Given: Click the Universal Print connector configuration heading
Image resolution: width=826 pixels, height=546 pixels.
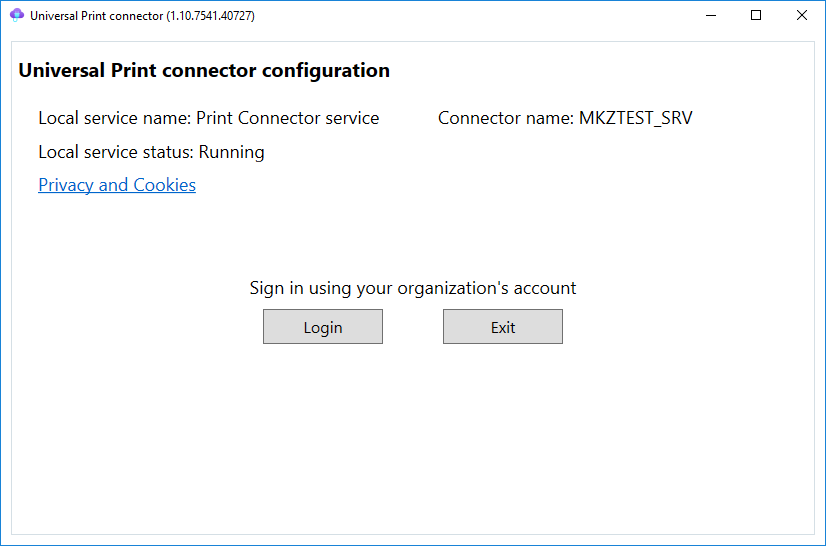Looking at the screenshot, I should point(204,71).
